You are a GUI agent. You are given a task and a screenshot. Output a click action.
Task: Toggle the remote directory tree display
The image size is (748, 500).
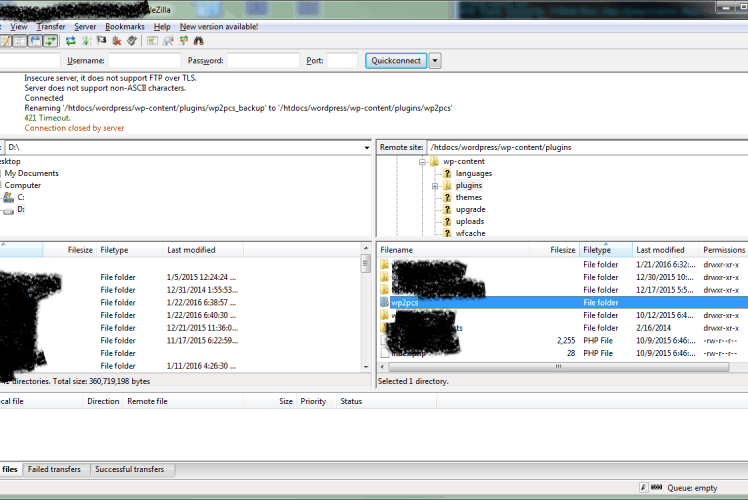35,41
